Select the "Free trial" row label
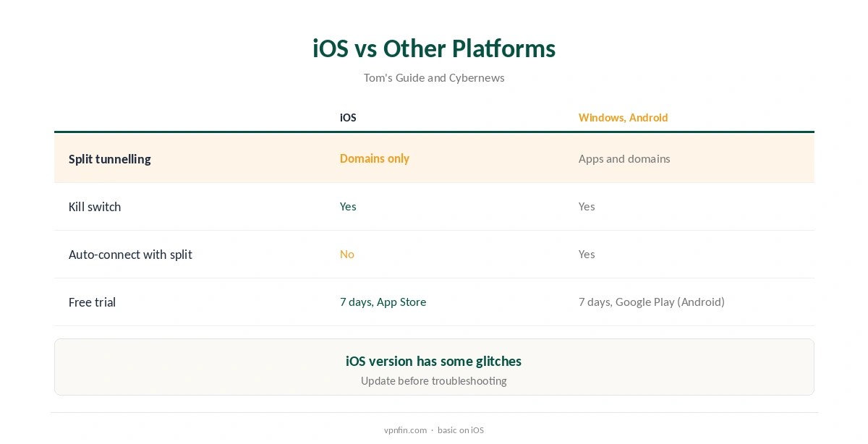This screenshot has width=868, height=444. (92, 302)
